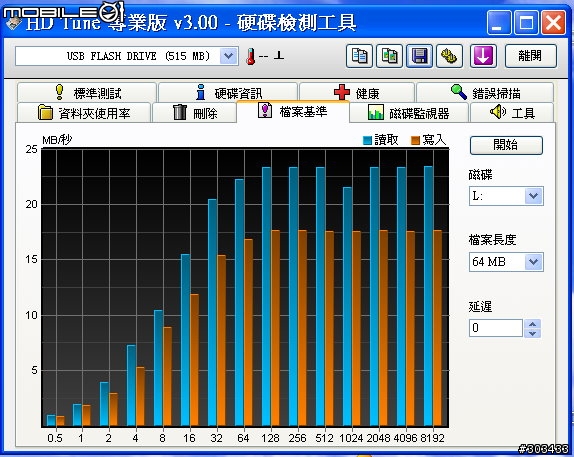Open the options gears icon
Image resolution: width=574 pixels, height=457 pixels.
click(x=449, y=56)
